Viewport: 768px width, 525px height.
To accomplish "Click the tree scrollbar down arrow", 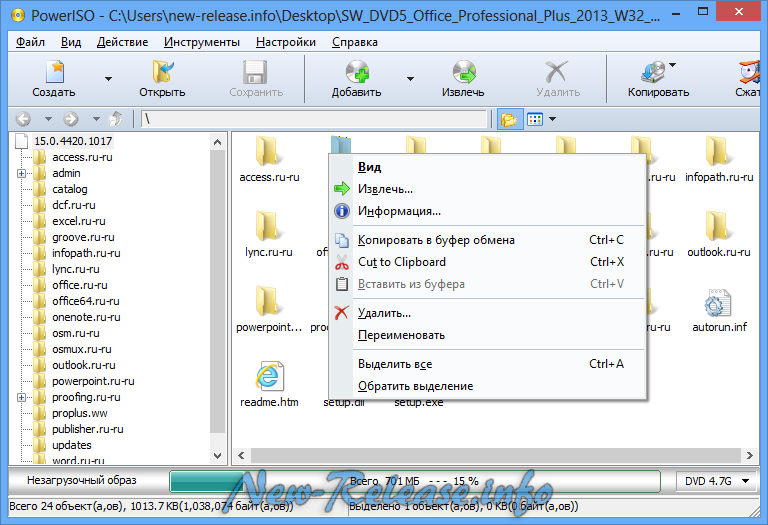I will coord(218,455).
